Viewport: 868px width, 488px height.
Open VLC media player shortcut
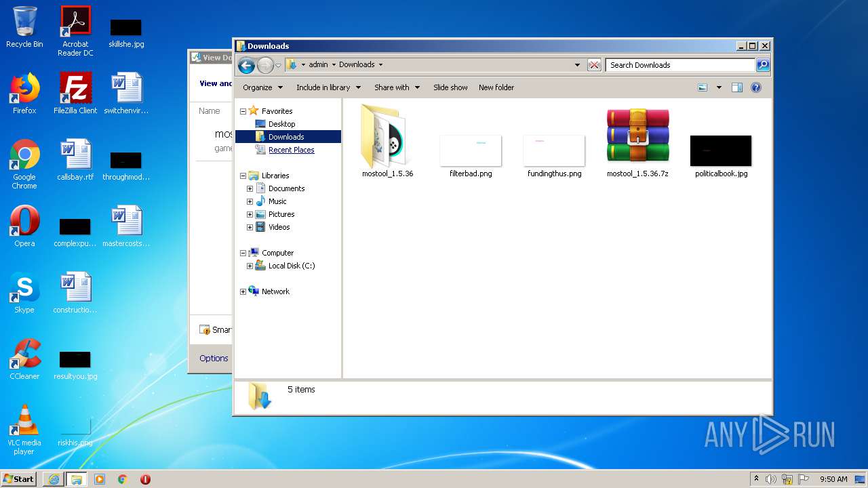tap(24, 430)
